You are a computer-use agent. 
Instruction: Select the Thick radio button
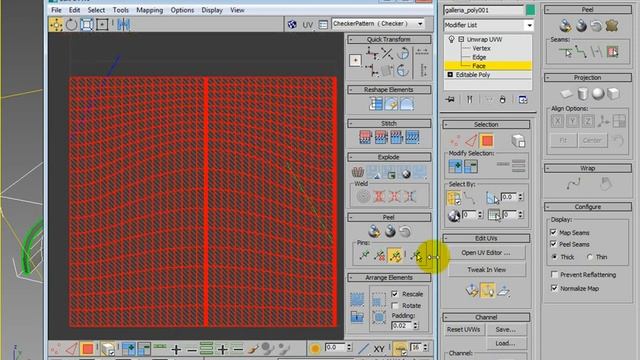point(554,257)
